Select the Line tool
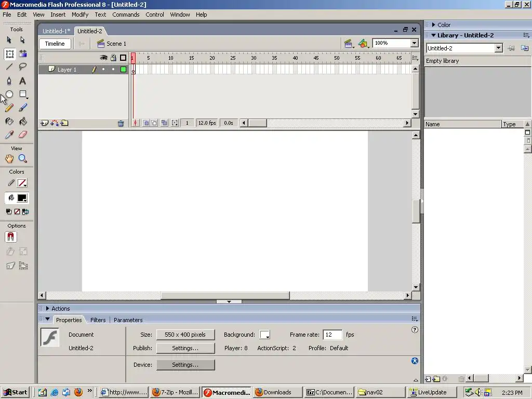 coord(9,67)
